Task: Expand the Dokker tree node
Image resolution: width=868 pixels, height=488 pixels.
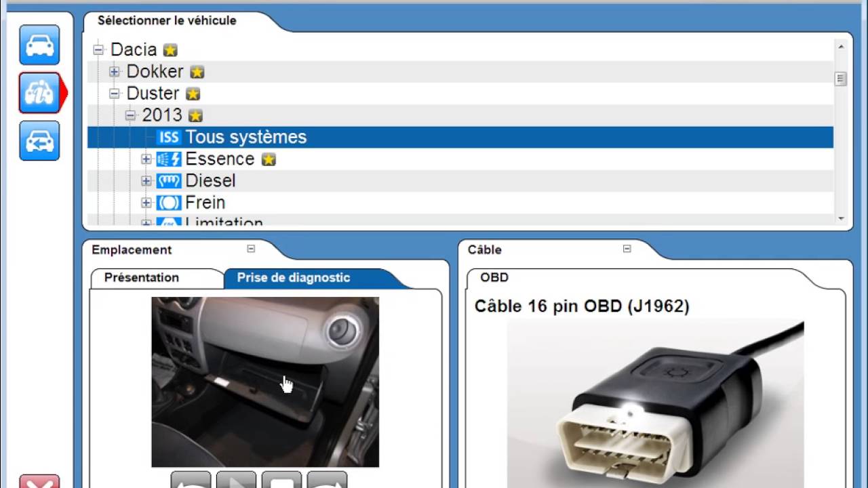Action: (x=115, y=71)
